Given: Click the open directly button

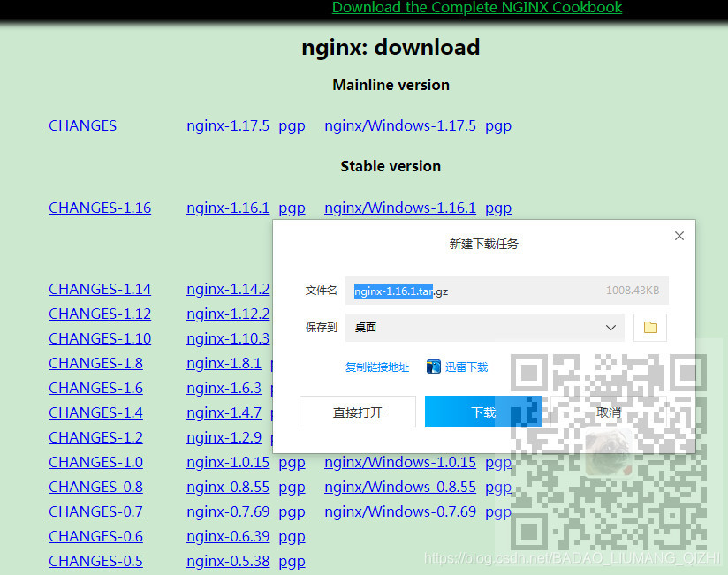Looking at the screenshot, I should [358, 412].
